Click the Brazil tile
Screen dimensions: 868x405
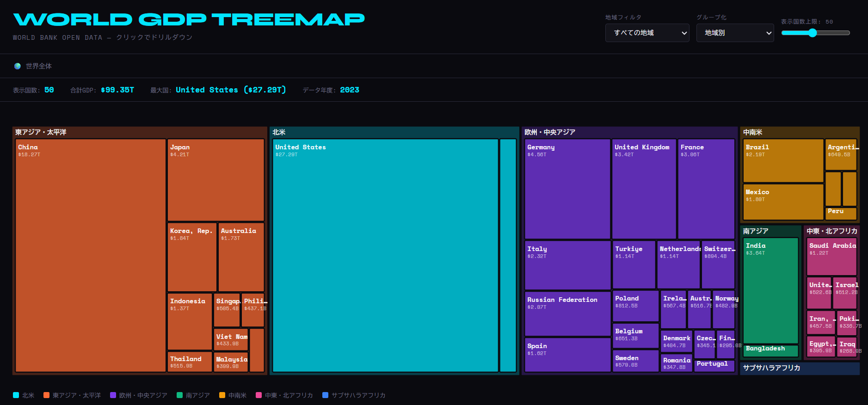pyautogui.click(x=783, y=161)
